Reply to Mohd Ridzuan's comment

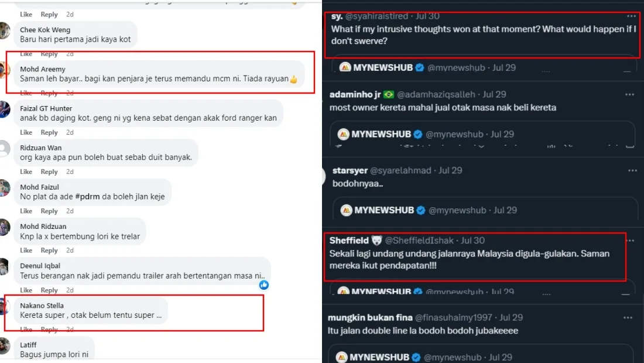[49, 251]
